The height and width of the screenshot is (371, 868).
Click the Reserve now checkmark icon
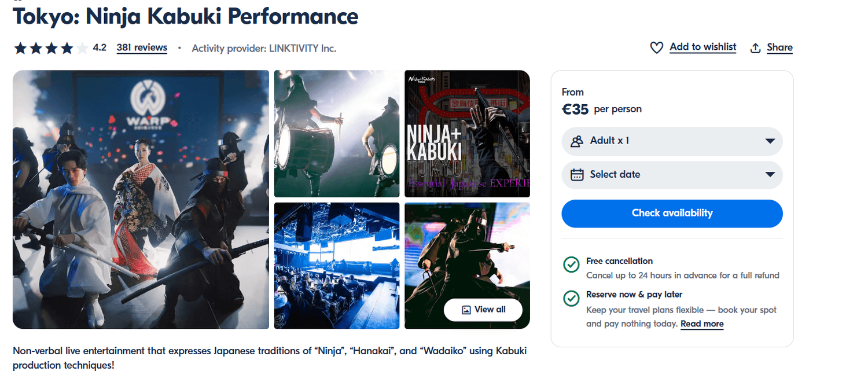[x=571, y=299]
